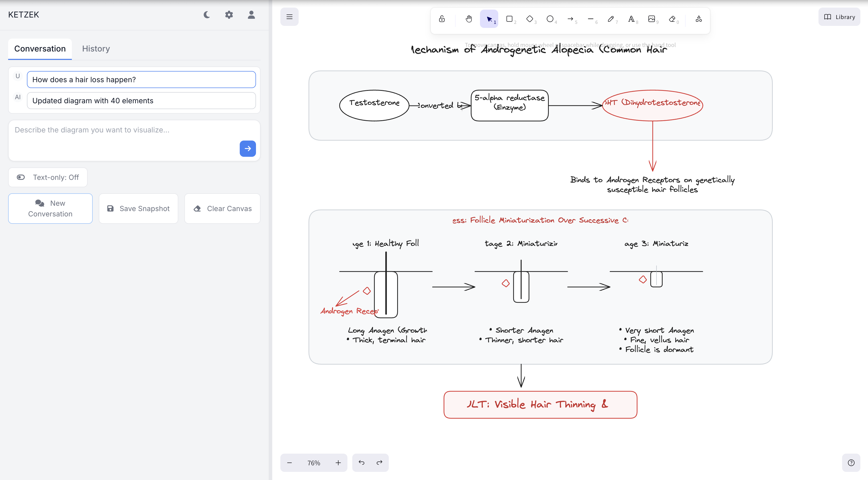
Task: Open the Conversation tab
Action: coord(40,49)
